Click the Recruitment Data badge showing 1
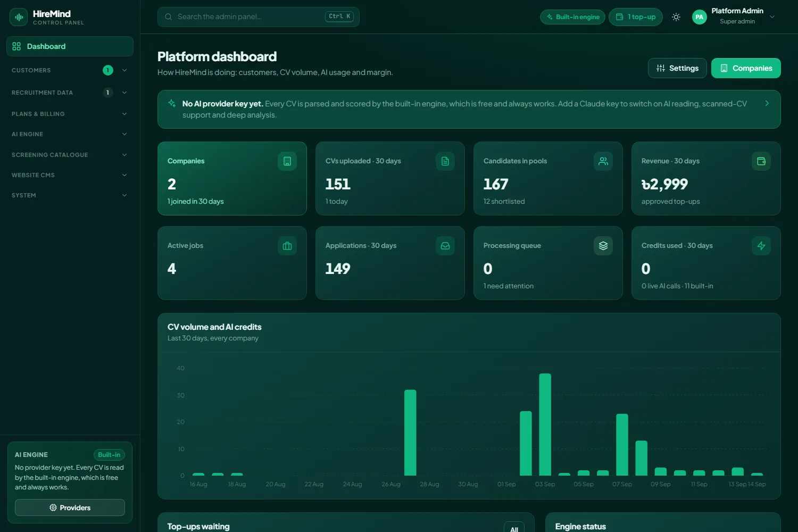This screenshot has width=798, height=532. 108,93
